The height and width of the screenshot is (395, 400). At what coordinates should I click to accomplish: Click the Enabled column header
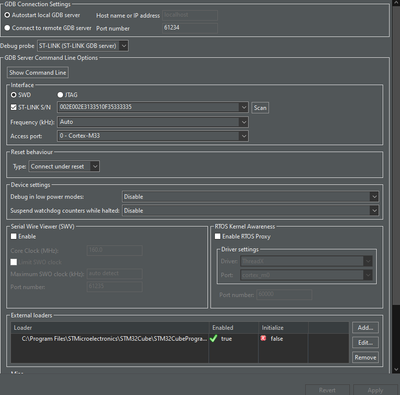tap(233, 328)
